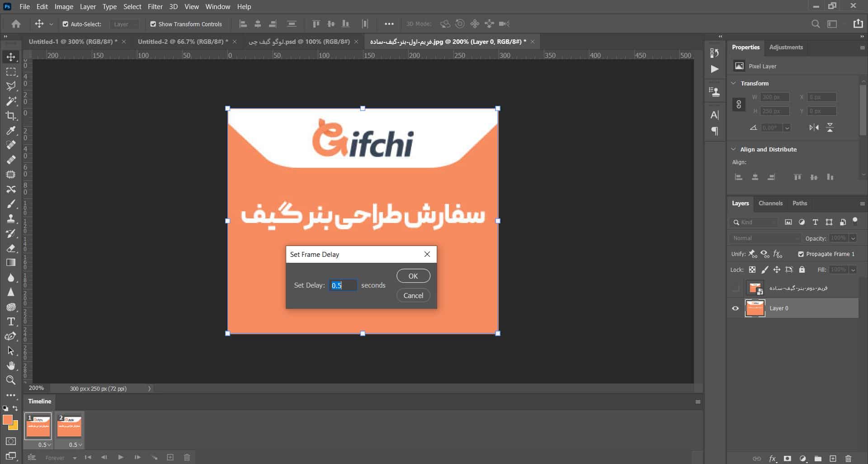Image resolution: width=868 pixels, height=464 pixels.
Task: Select the Crop tool
Action: (11, 116)
